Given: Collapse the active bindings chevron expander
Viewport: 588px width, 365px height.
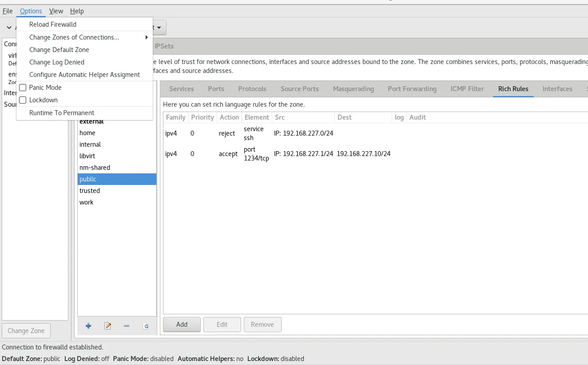Looking at the screenshot, I should click(9, 28).
